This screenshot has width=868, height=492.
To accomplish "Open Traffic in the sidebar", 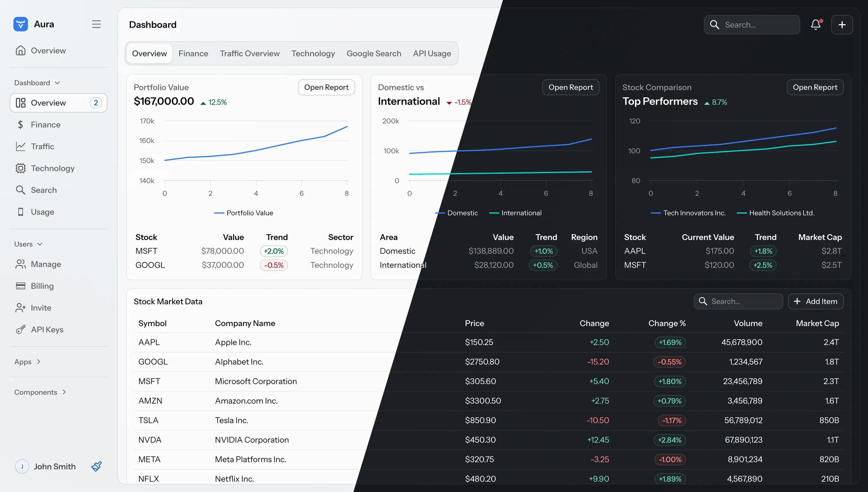I will pos(42,146).
